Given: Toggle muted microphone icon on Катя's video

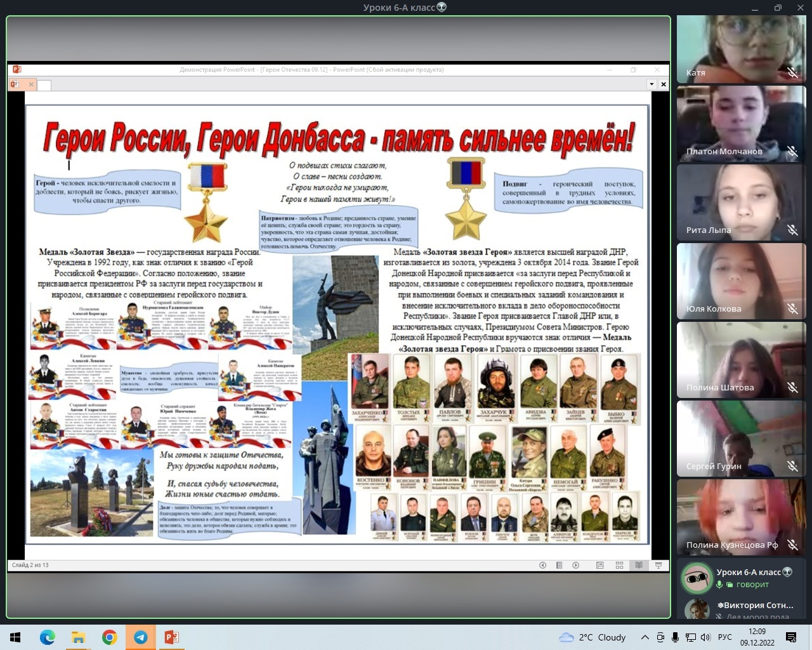Looking at the screenshot, I should 792,72.
